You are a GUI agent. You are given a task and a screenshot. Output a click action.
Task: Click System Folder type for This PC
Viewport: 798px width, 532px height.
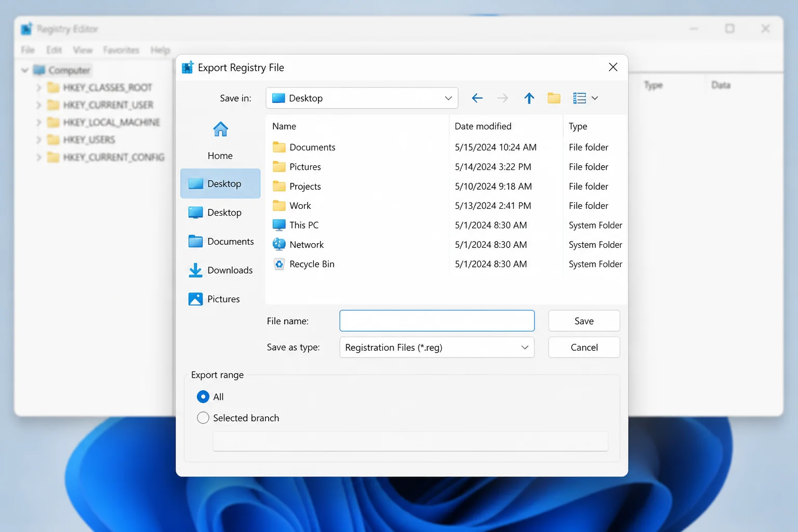tap(595, 225)
